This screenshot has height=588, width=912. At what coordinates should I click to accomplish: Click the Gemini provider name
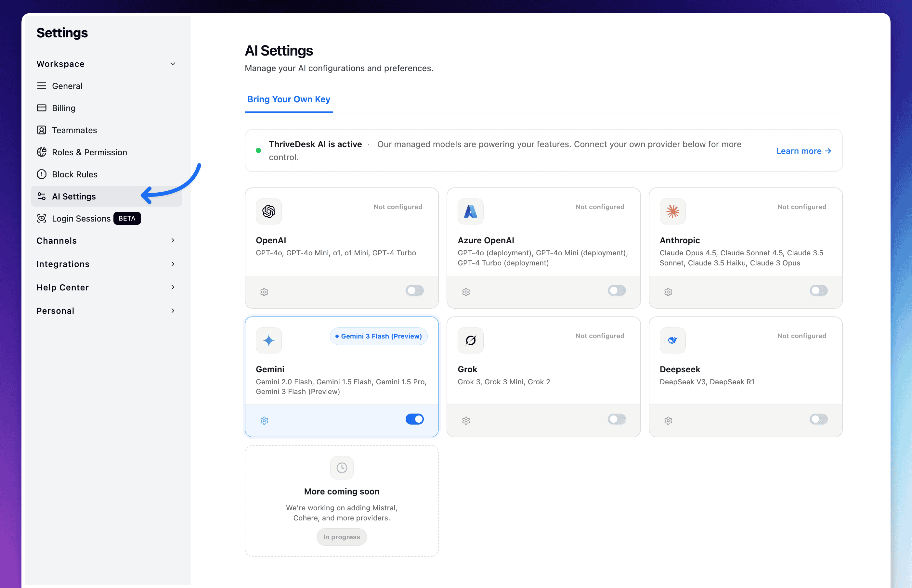pyautogui.click(x=270, y=369)
